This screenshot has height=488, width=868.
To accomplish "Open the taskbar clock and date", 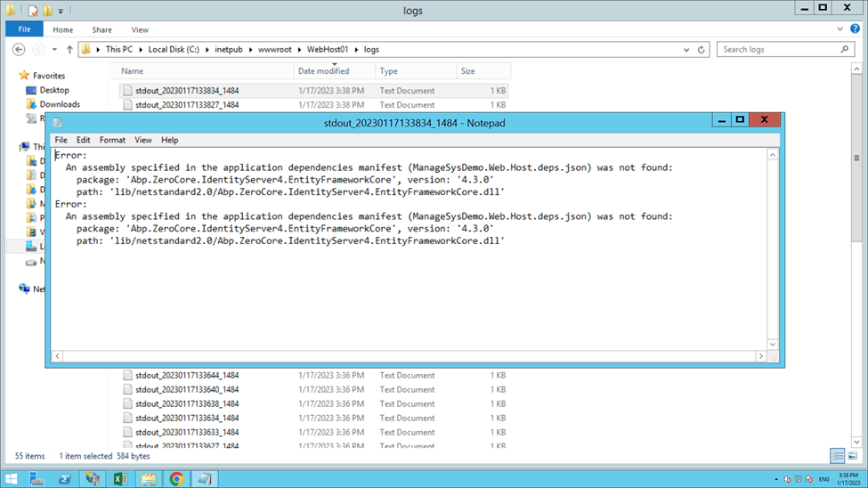I will (x=848, y=479).
